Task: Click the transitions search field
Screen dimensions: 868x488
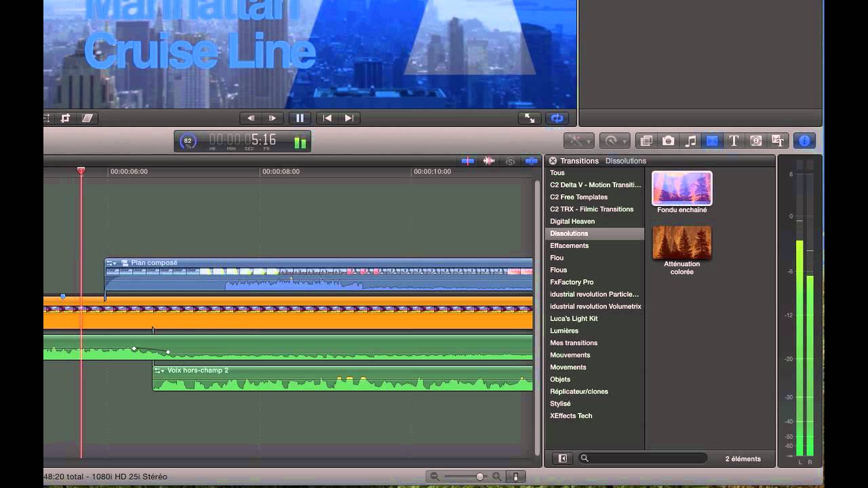Action: tap(642, 459)
